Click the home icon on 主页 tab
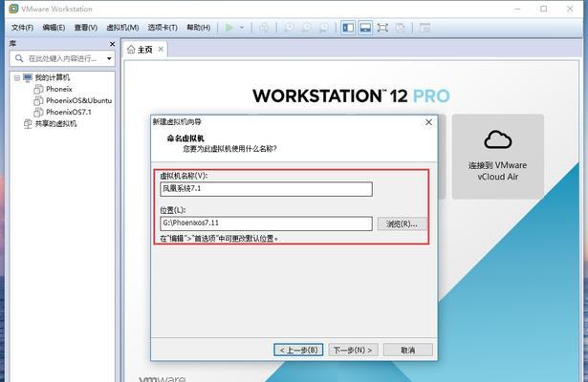Viewport: 588px width, 382px height. click(x=131, y=50)
